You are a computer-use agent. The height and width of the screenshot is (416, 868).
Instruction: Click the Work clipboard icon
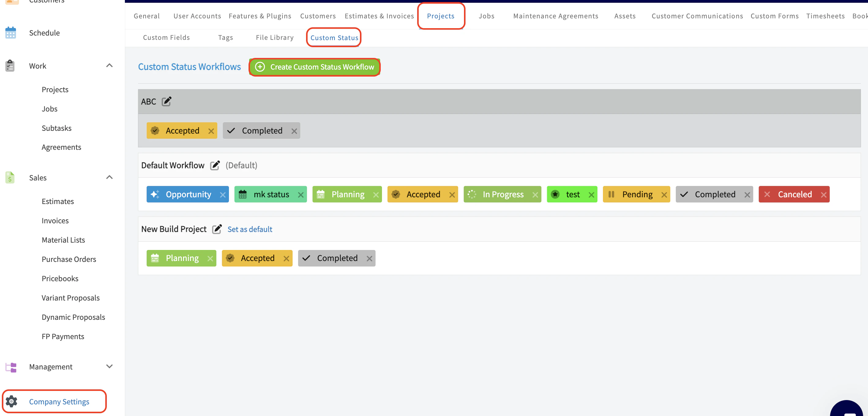10,66
